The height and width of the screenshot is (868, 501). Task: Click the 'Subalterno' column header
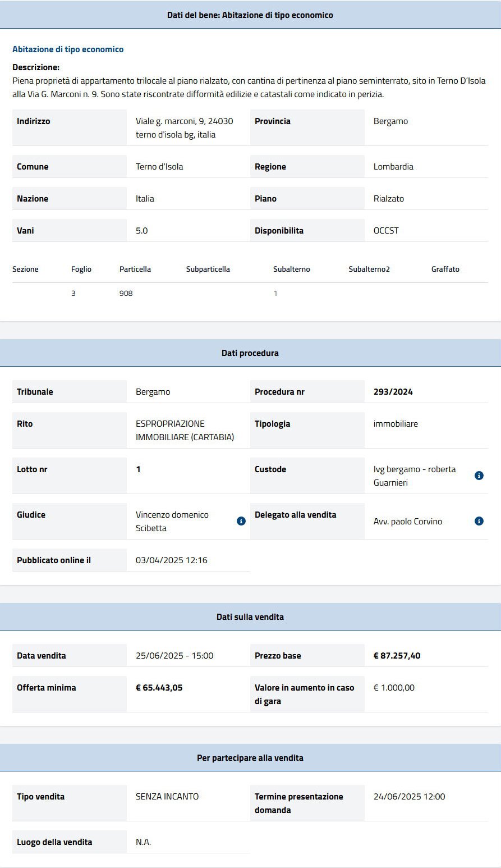pyautogui.click(x=292, y=269)
